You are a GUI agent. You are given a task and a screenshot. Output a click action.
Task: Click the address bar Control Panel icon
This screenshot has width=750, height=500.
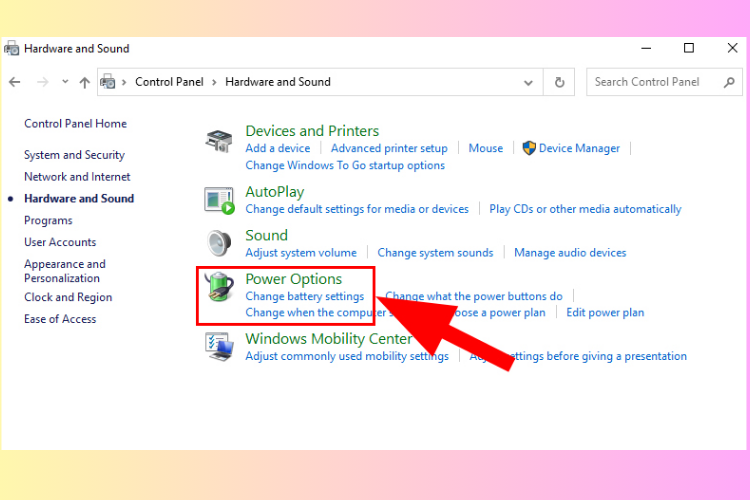[x=108, y=82]
